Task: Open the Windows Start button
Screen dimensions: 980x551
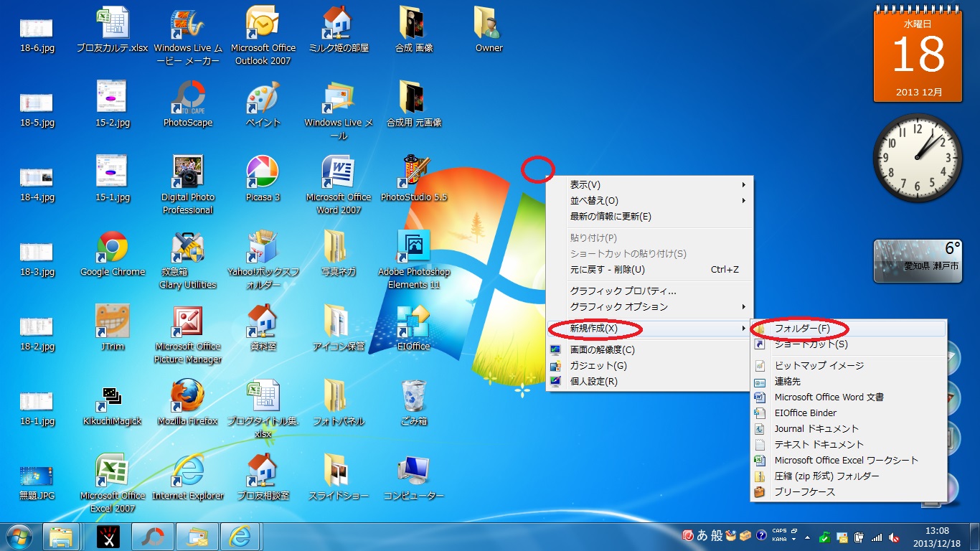Action: pos(19,536)
